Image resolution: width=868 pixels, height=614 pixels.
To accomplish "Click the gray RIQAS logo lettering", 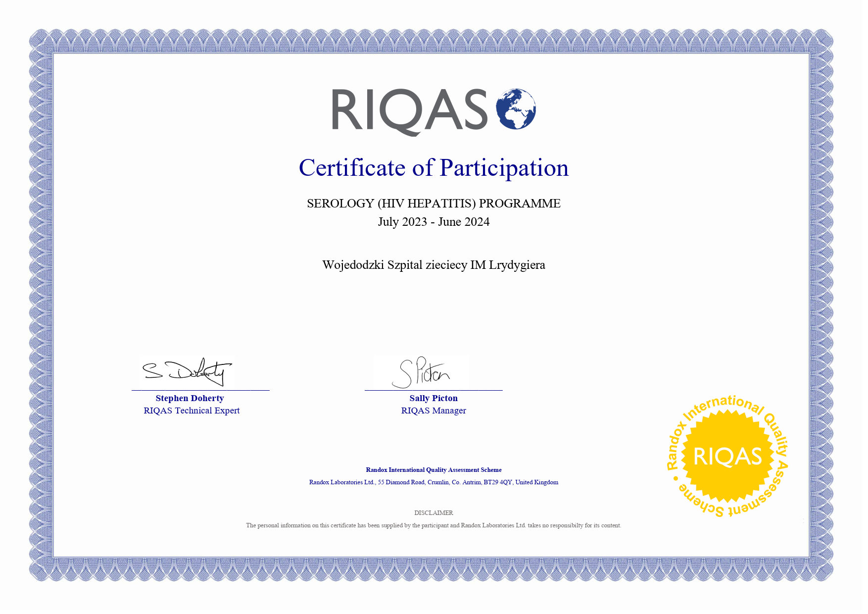I will (410, 110).
